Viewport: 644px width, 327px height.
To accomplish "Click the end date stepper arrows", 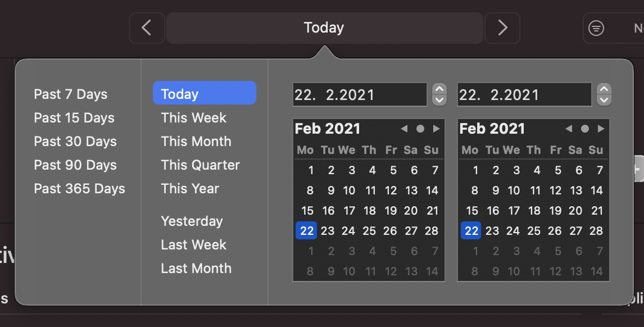I will [604, 94].
